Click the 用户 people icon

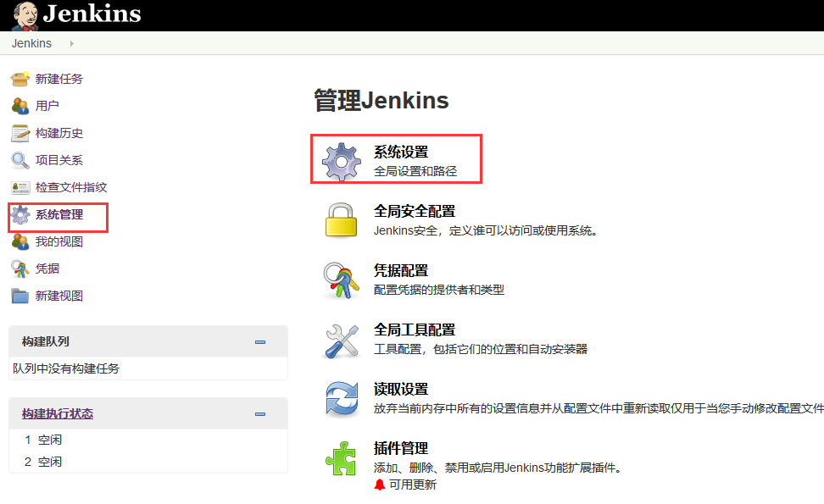tap(20, 106)
